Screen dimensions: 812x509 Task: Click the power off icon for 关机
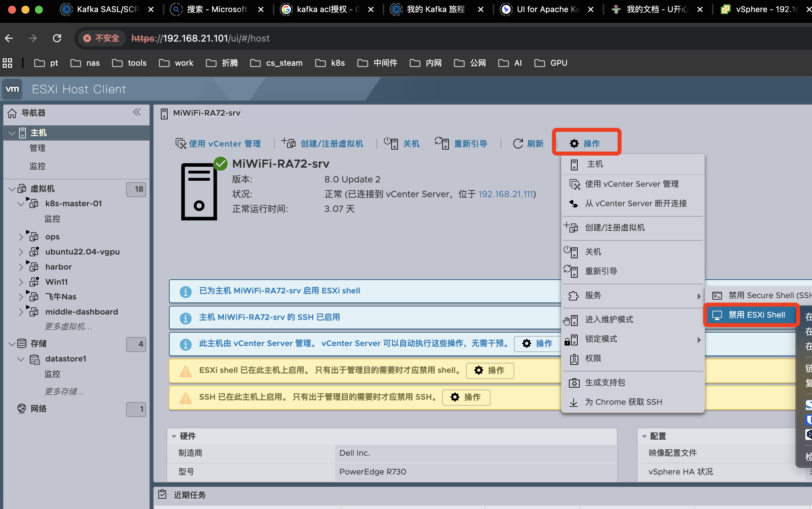pyautogui.click(x=391, y=143)
